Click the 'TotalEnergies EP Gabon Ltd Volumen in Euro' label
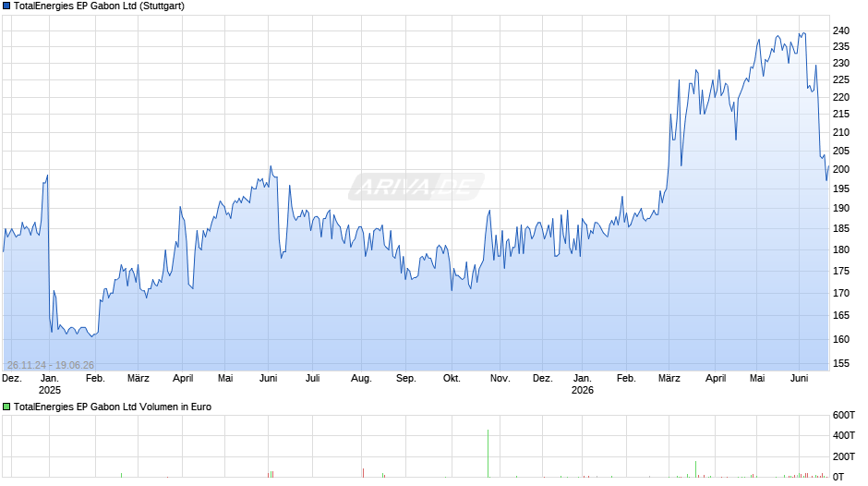This screenshot has width=868, height=486. tap(113, 407)
